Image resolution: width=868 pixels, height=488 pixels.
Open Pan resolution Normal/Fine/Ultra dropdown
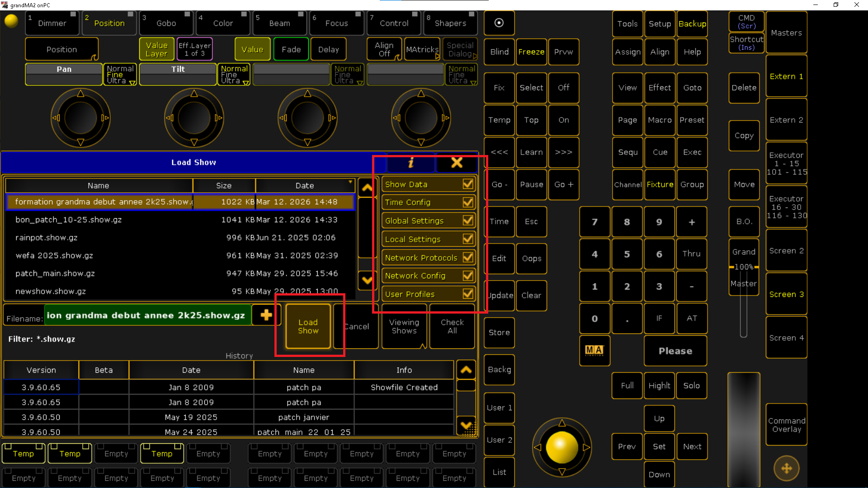[x=120, y=75]
